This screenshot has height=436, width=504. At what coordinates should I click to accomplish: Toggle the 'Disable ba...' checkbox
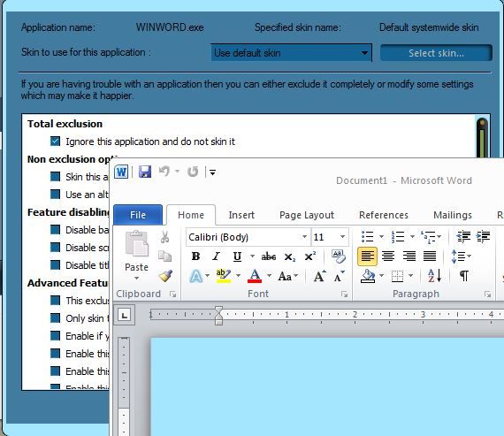[56, 230]
